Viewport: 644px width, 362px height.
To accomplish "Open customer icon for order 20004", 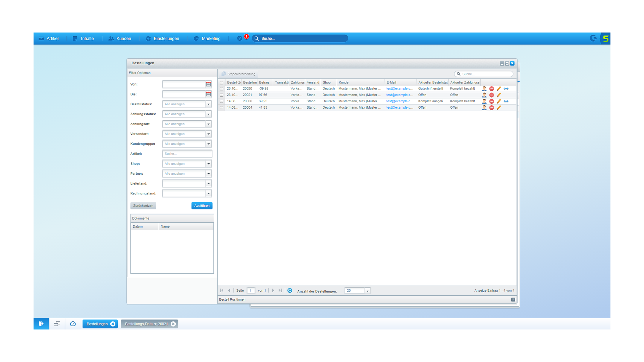I will pos(484,108).
